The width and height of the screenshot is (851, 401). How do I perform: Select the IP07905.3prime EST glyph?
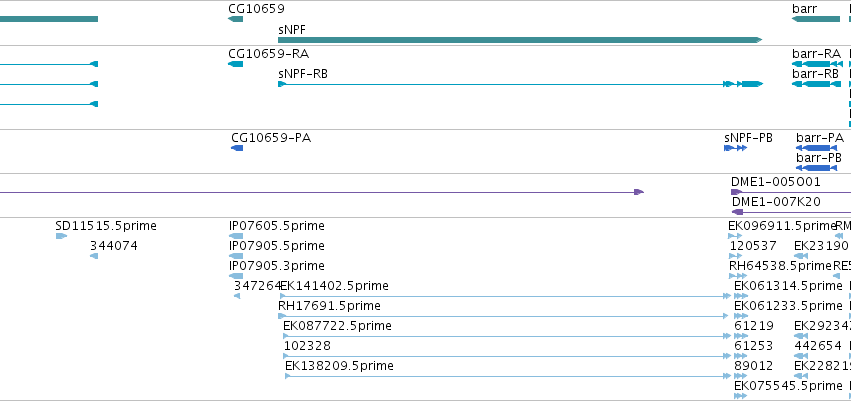pos(236,276)
